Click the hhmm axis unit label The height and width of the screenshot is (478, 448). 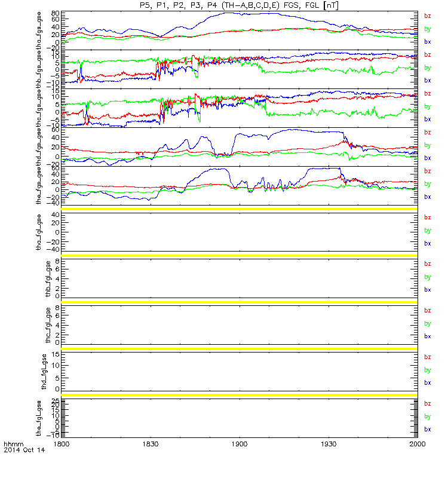pos(13,444)
